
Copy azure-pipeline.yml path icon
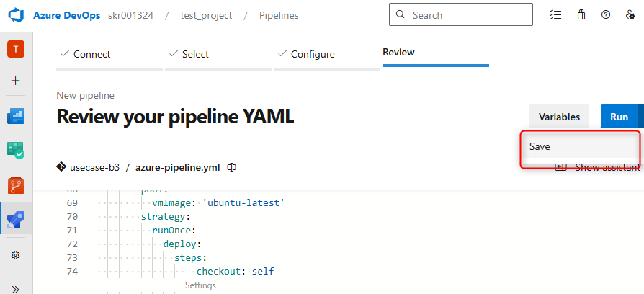232,167
